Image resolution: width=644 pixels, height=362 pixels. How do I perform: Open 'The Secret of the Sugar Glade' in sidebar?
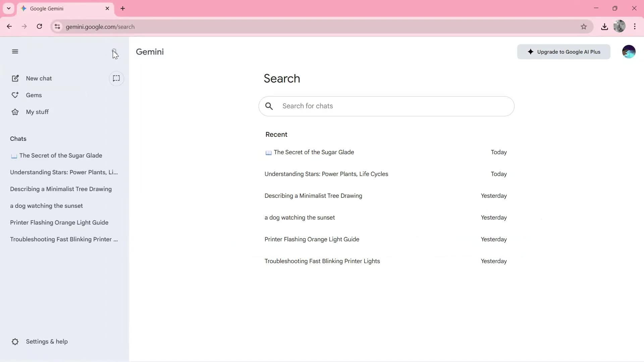click(61, 155)
